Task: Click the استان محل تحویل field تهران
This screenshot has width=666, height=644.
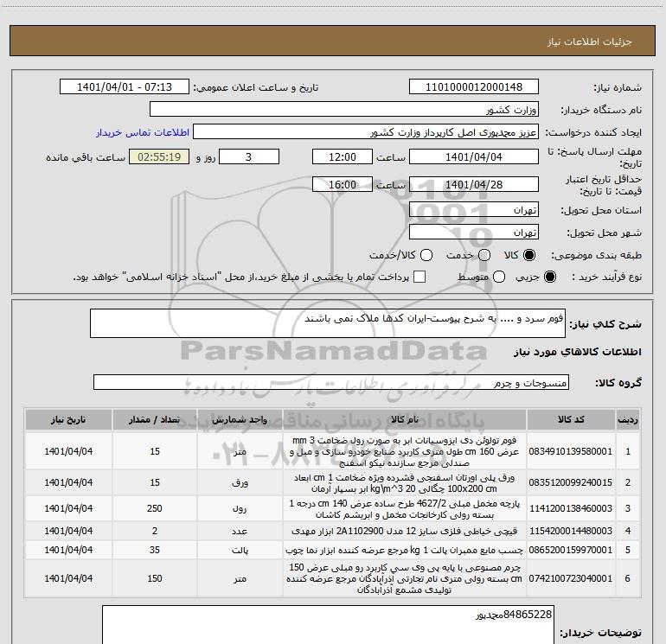Action: 474,210
